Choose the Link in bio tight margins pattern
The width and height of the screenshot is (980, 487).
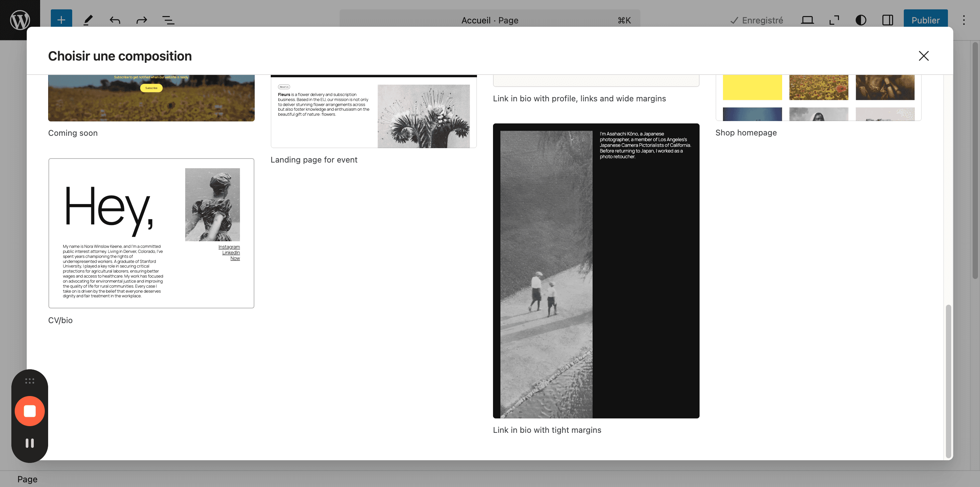596,271
